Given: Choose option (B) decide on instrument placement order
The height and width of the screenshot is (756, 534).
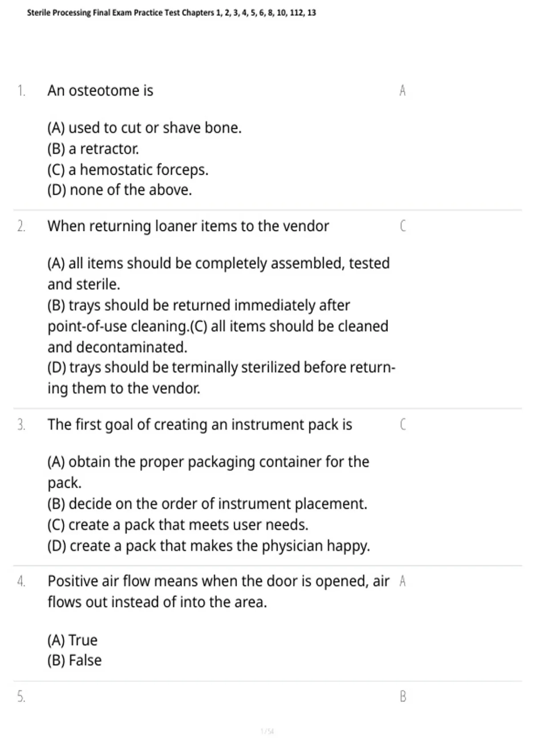Looking at the screenshot, I should pyautogui.click(x=207, y=504).
